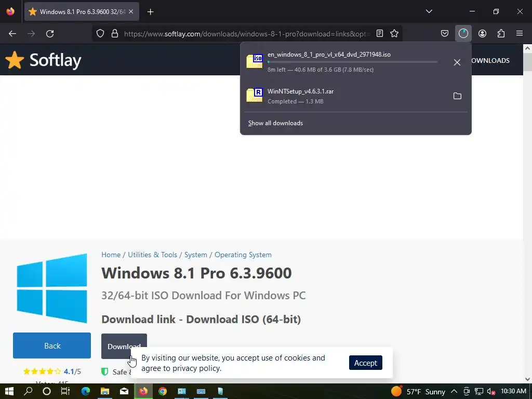Open the tracking protection shield icon
This screenshot has height=399, width=532.
pos(100,34)
